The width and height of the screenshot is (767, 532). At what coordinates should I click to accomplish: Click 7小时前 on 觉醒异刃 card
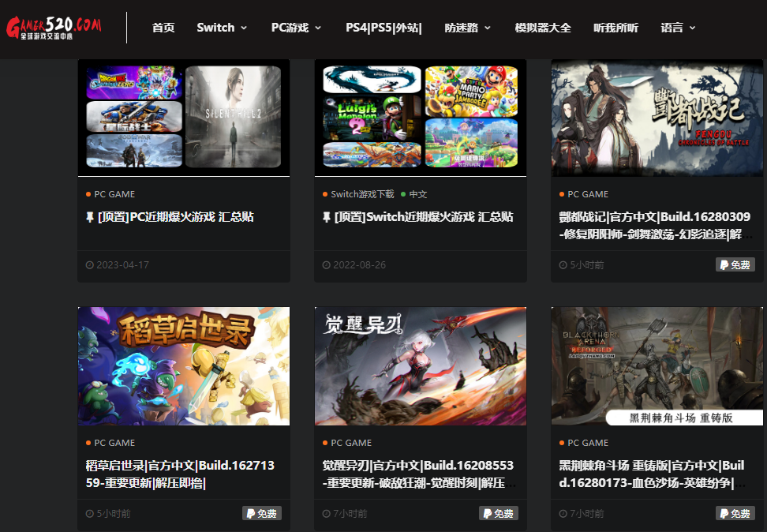pyautogui.click(x=350, y=514)
